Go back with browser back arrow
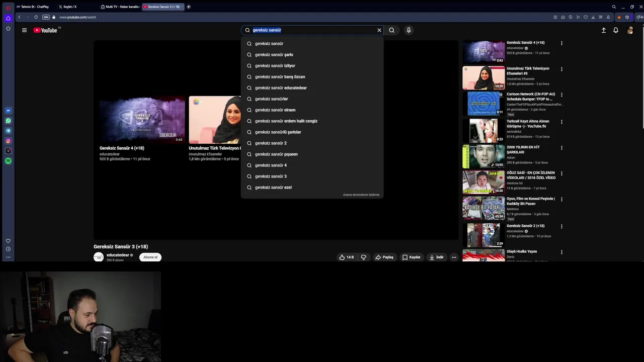The width and height of the screenshot is (644, 362). pyautogui.click(x=19, y=17)
